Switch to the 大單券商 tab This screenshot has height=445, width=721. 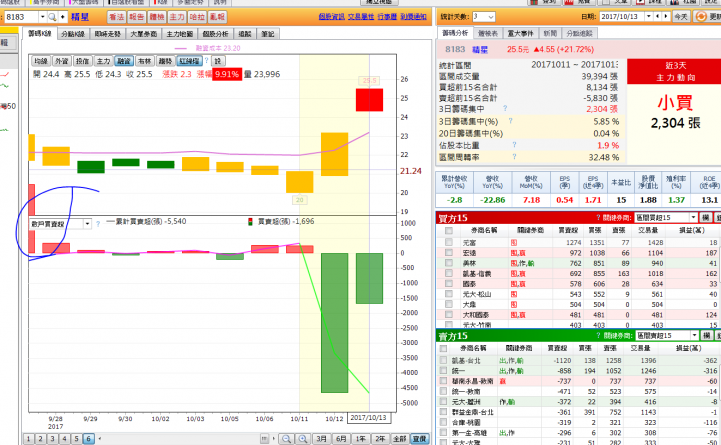point(143,34)
